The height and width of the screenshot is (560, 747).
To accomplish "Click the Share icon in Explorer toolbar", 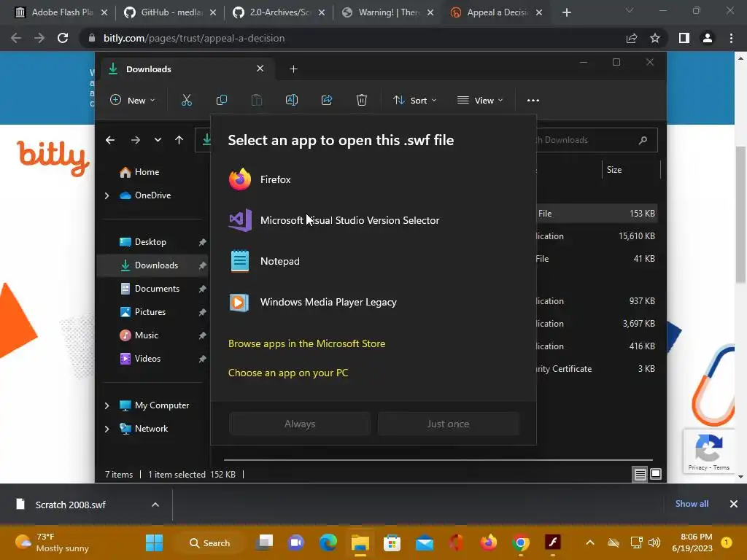I will click(x=327, y=100).
